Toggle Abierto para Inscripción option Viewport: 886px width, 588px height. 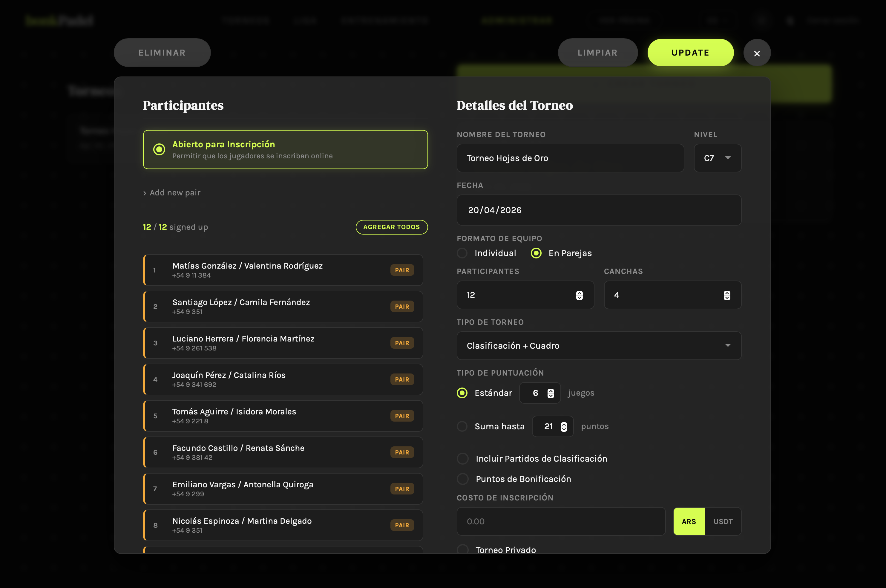[159, 149]
